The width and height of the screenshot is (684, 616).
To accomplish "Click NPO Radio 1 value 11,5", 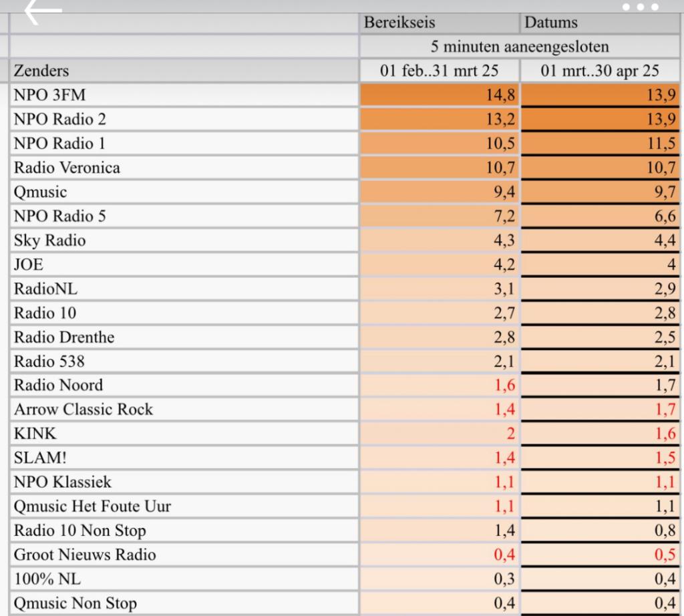I will 600,143.
